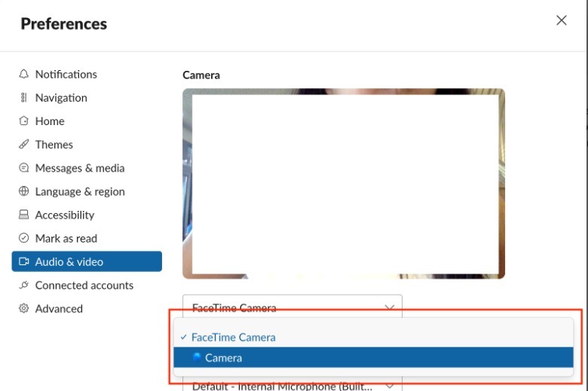Select the Home house icon
Screen dimensions: 588x391
24,121
